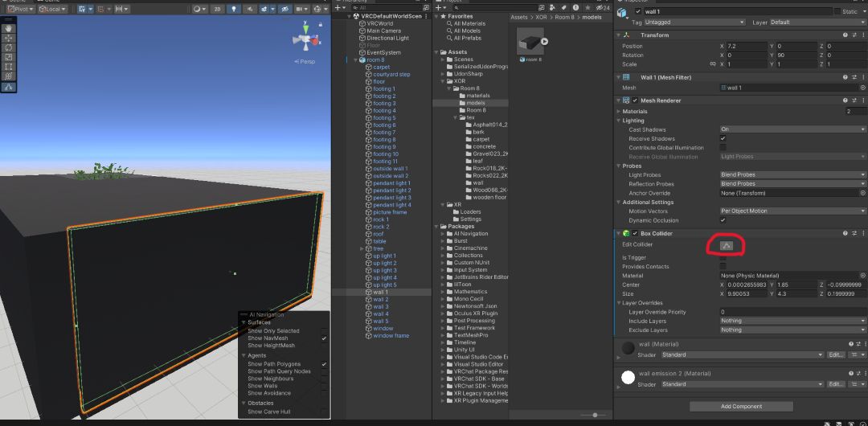Expand room 8 model asset arrow
Viewport: 868px width, 426px height.
(545, 41)
